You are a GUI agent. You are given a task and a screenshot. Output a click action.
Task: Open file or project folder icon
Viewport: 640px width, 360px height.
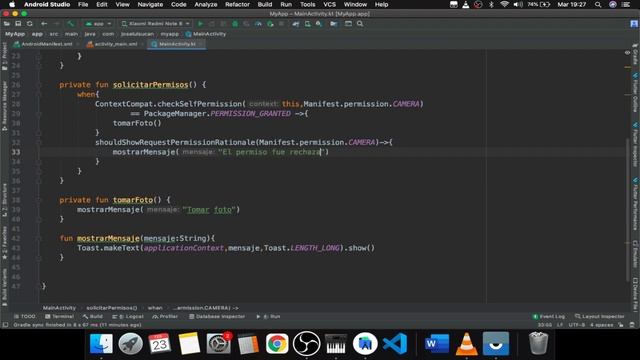click(7, 24)
